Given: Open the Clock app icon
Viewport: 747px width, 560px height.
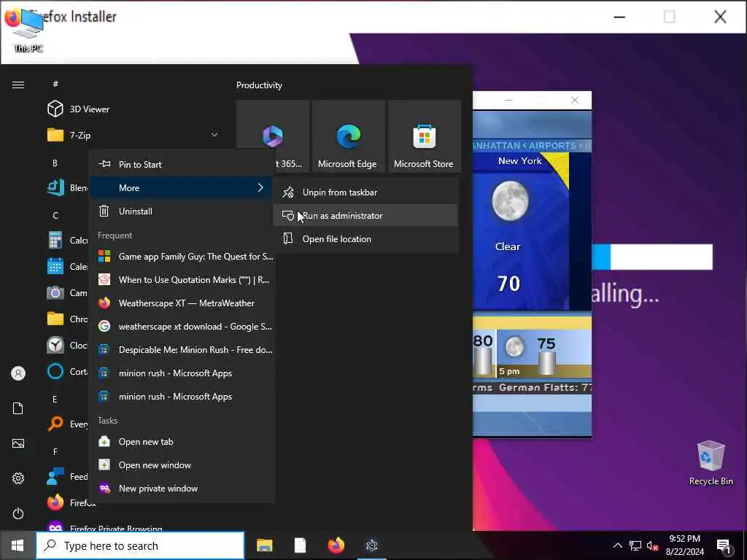Looking at the screenshot, I should (x=55, y=345).
